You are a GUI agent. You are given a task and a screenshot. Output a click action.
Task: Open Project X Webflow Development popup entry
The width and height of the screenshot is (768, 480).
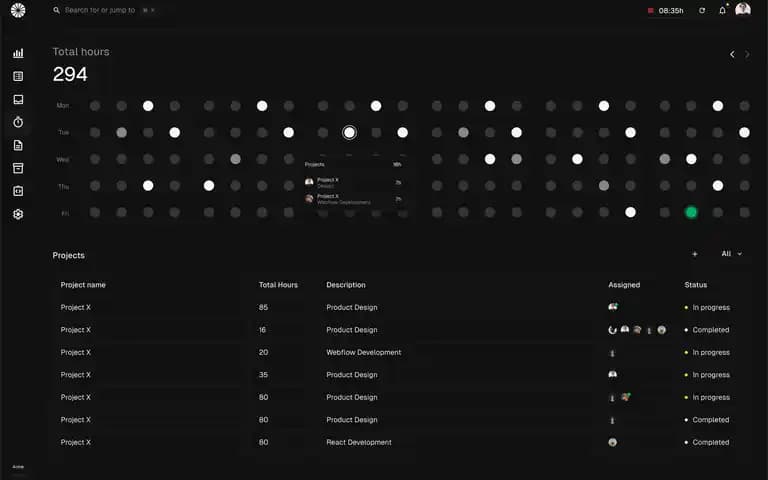tap(354, 199)
